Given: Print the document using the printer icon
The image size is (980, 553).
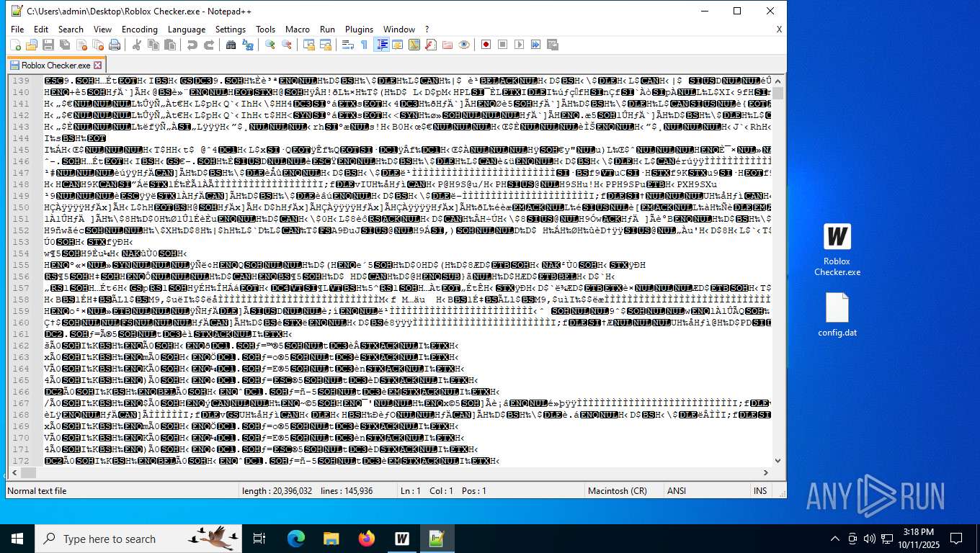Looking at the screenshot, I should pyautogui.click(x=115, y=45).
